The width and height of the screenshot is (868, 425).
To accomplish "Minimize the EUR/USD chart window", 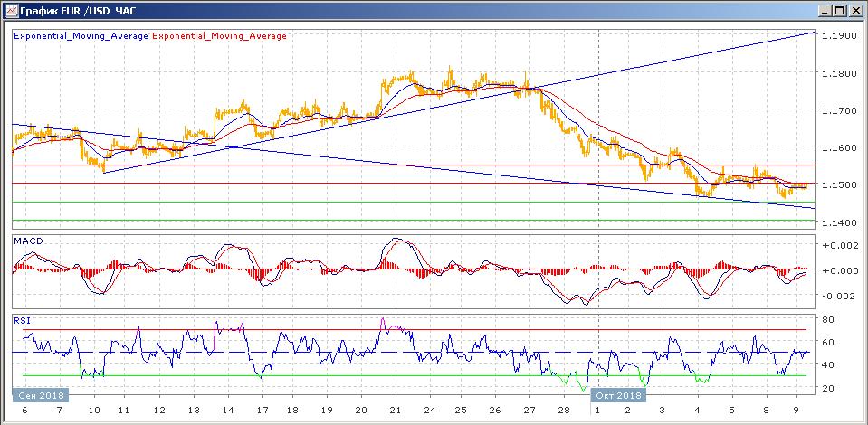I will coord(826,10).
